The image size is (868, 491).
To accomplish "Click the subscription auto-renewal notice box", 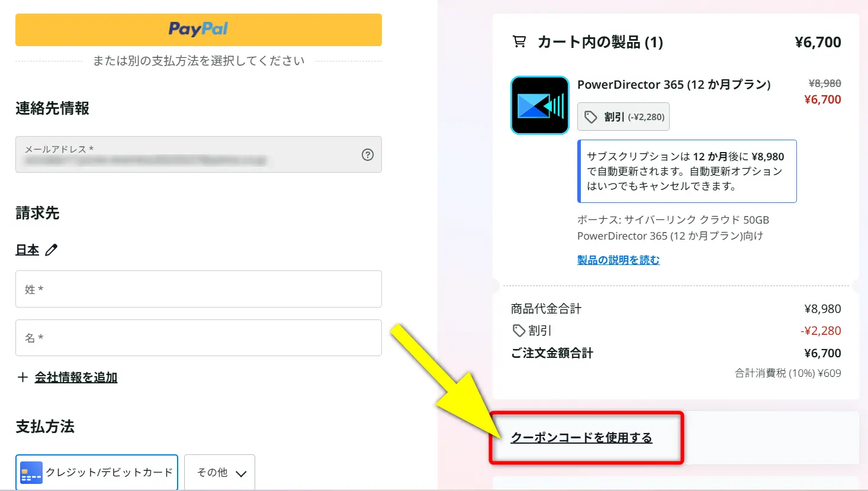I will point(687,171).
